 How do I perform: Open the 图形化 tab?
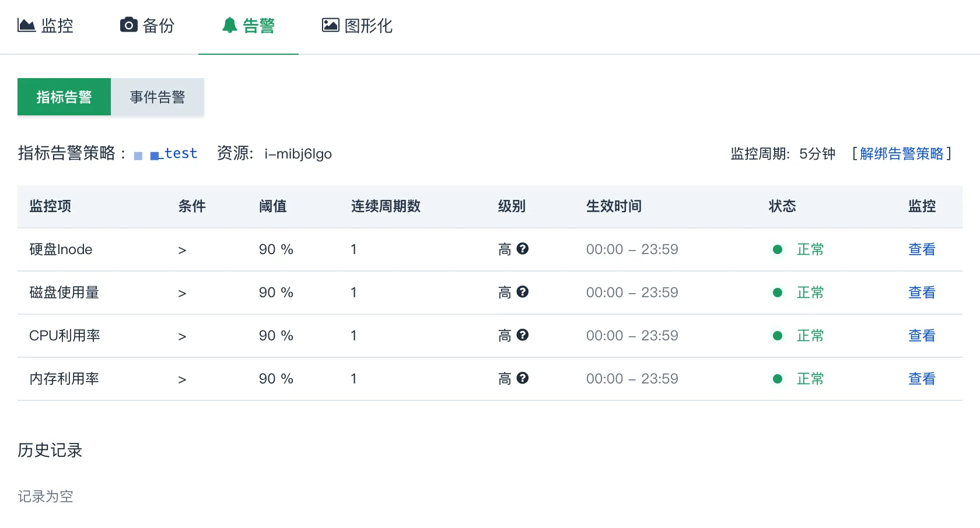(x=357, y=26)
